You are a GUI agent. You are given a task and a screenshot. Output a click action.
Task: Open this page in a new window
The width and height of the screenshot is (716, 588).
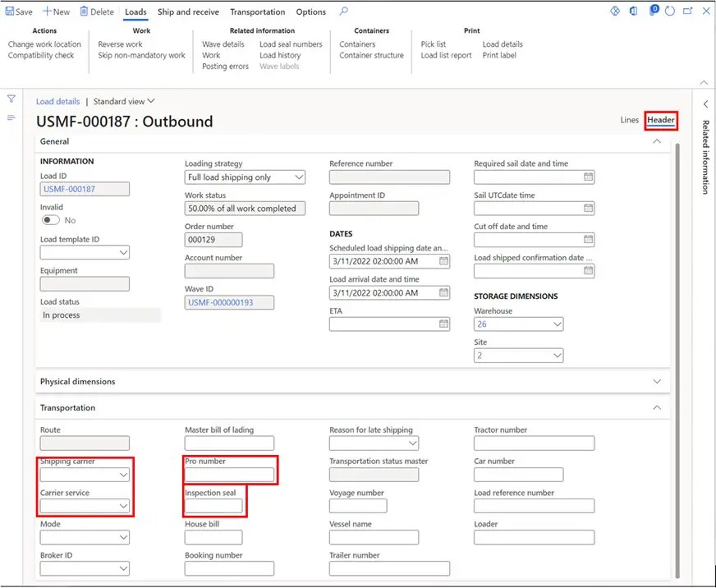coord(689,11)
